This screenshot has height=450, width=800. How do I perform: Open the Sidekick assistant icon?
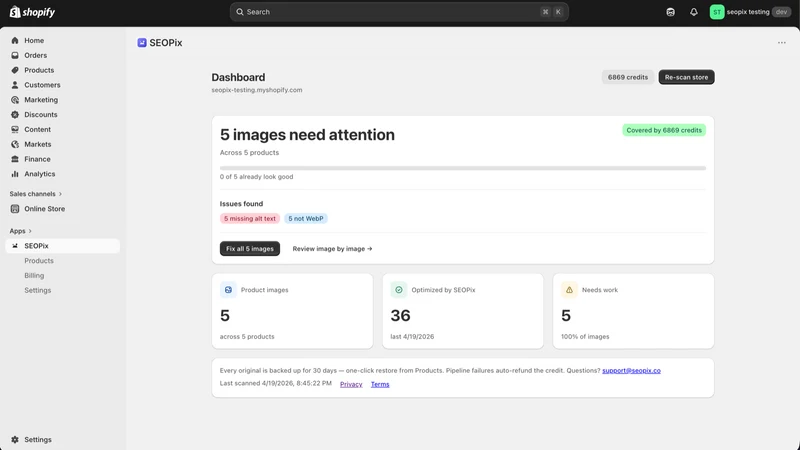pos(670,12)
